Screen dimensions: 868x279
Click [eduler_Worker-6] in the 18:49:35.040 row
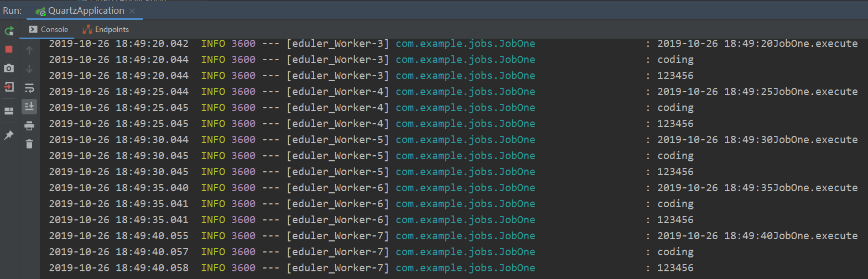pyautogui.click(x=337, y=188)
